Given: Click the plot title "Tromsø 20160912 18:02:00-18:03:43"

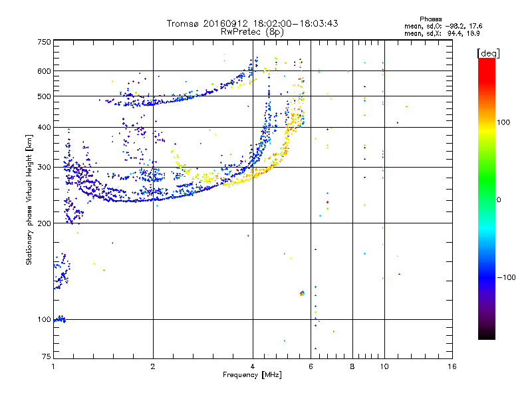Looking at the screenshot, I should click(252, 23).
